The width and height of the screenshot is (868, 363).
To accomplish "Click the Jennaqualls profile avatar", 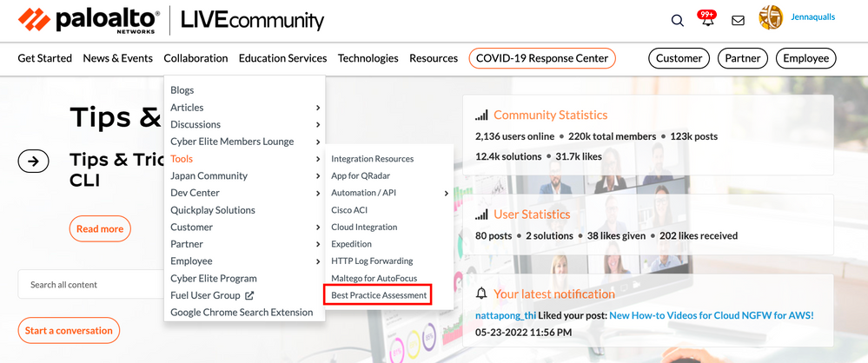I will tap(771, 17).
